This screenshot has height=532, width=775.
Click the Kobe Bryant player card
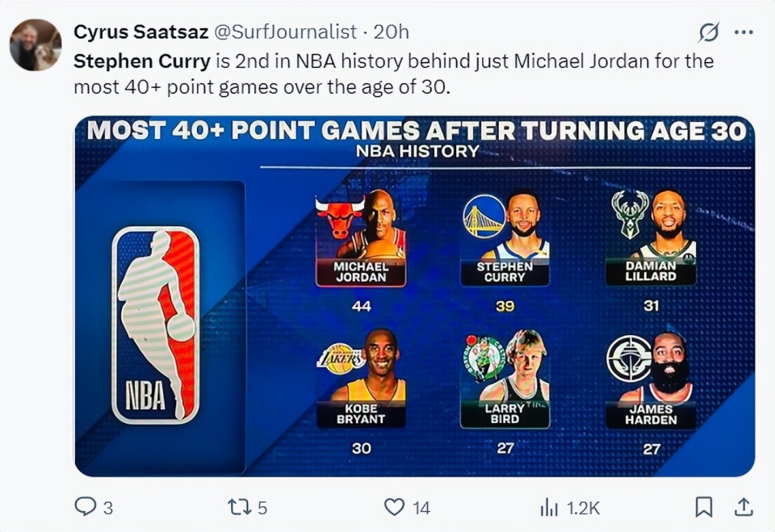click(361, 378)
